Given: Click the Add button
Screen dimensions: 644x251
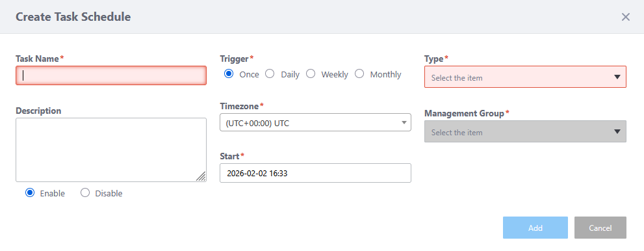Looking at the screenshot, I should click(535, 228).
